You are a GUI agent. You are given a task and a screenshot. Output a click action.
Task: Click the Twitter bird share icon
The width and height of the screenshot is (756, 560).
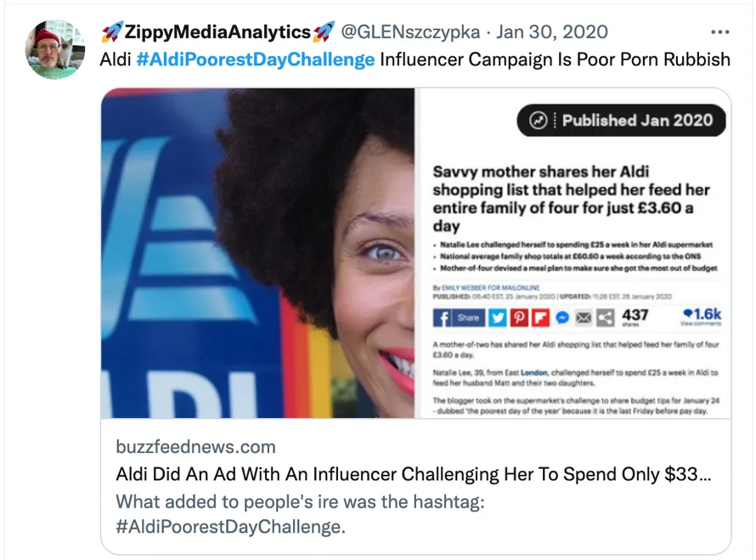[x=497, y=318]
